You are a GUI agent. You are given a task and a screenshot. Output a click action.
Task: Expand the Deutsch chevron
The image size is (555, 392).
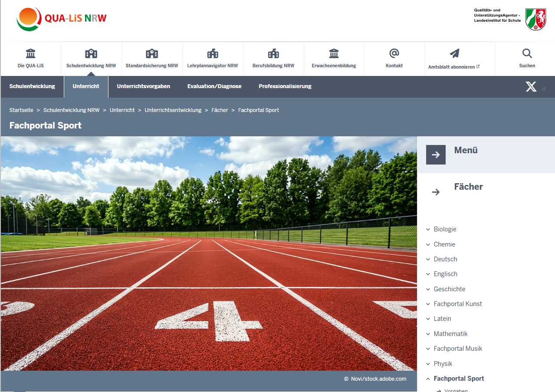(428, 259)
